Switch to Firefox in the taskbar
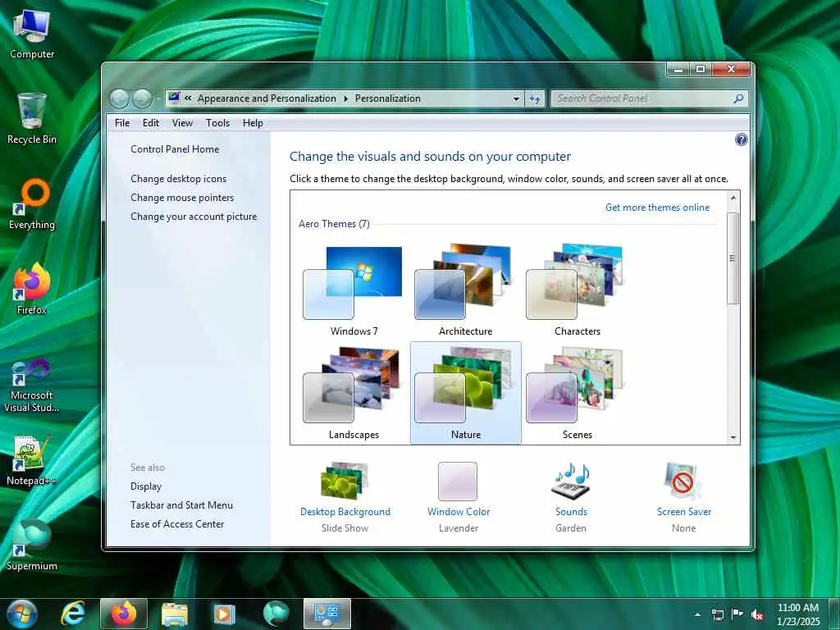Screen dimensions: 840x630 124,614
